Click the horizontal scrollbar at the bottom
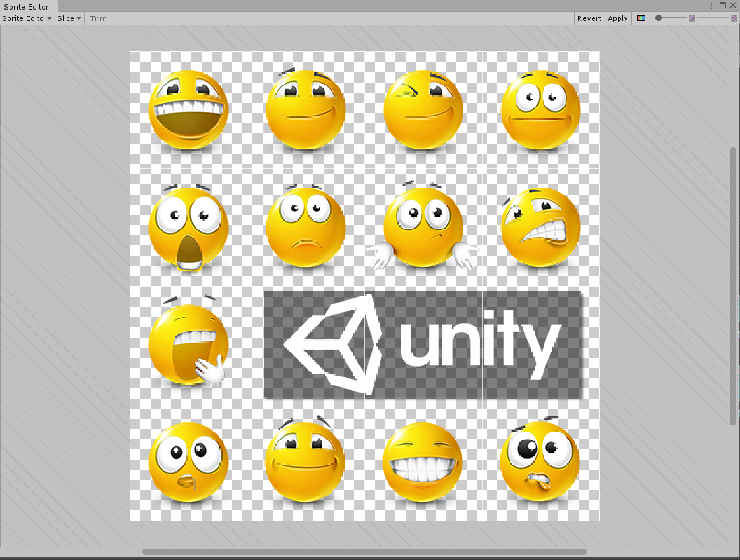This screenshot has width=740, height=560. [364, 552]
